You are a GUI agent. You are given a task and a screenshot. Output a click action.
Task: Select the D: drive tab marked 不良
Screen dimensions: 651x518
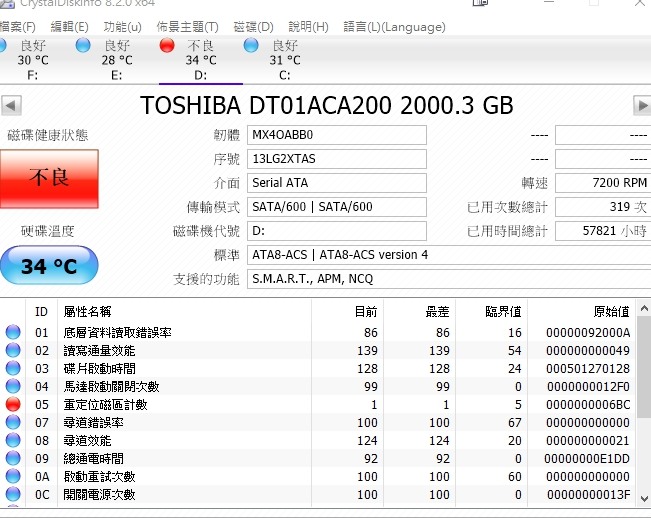tap(201, 60)
